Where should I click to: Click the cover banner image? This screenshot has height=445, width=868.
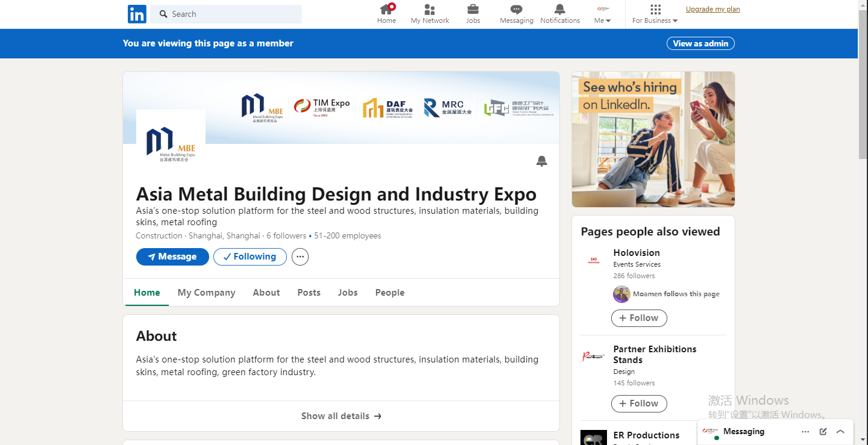point(341,108)
